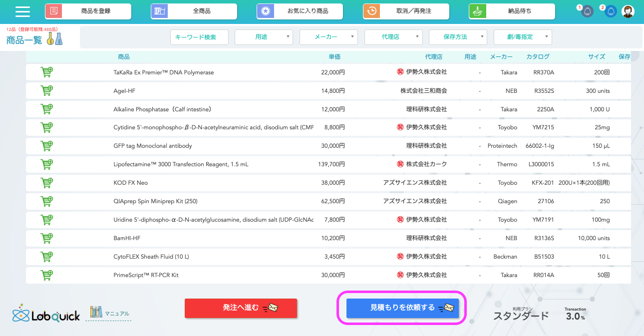
Task: Add PrimeScript RT-PCR Kit to cart
Action: click(x=47, y=275)
